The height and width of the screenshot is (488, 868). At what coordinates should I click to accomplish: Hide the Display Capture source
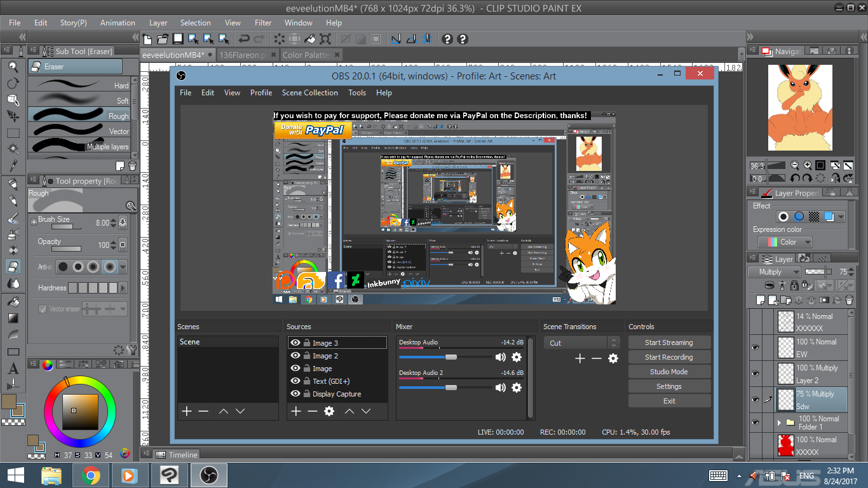pos(295,394)
